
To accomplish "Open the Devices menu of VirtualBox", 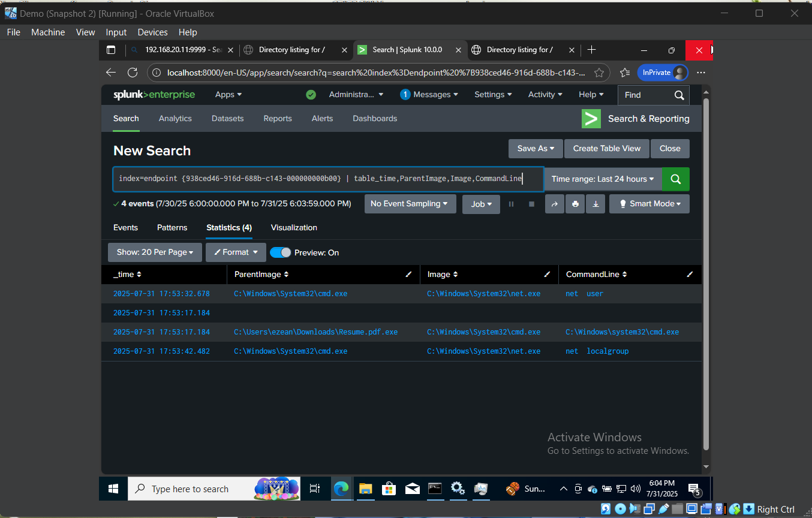I will pos(152,32).
